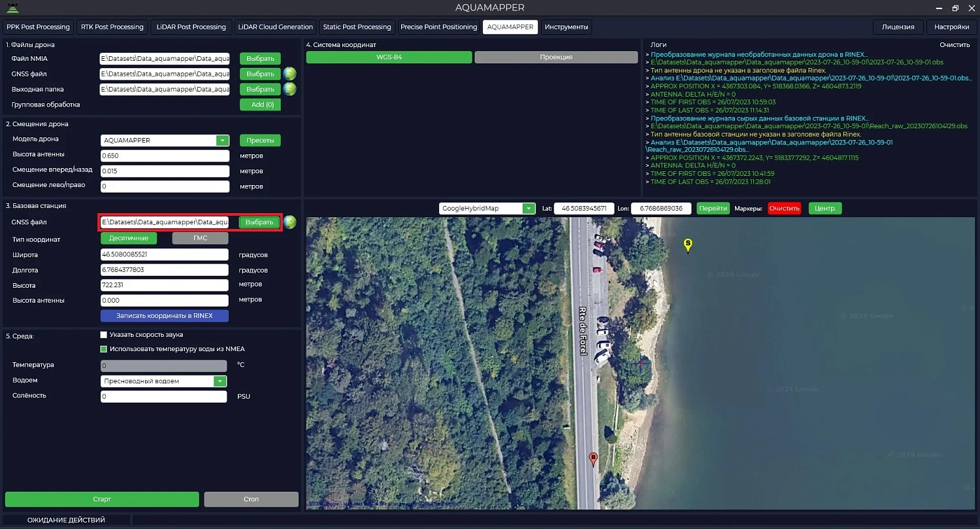Image resolution: width=980 pixels, height=529 pixels.
Task: Click the red B marker on the road
Action: click(593, 458)
